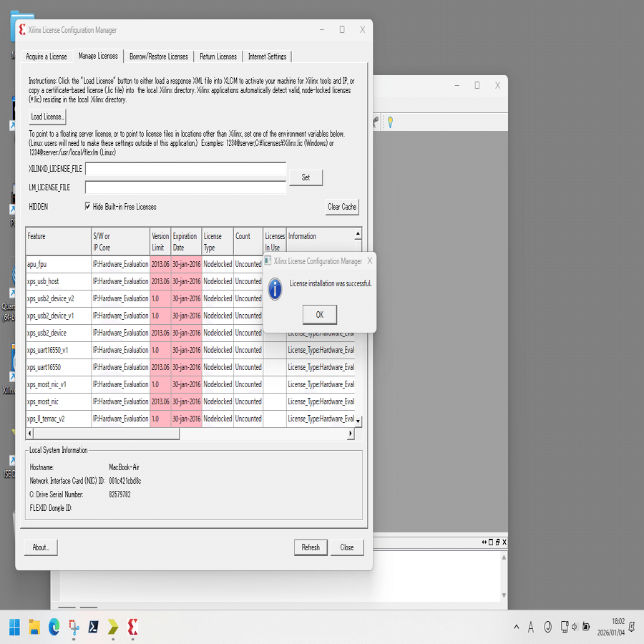The height and width of the screenshot is (644, 644).
Task: Launch Microsoft Edge from the taskbar
Action: tap(54, 627)
